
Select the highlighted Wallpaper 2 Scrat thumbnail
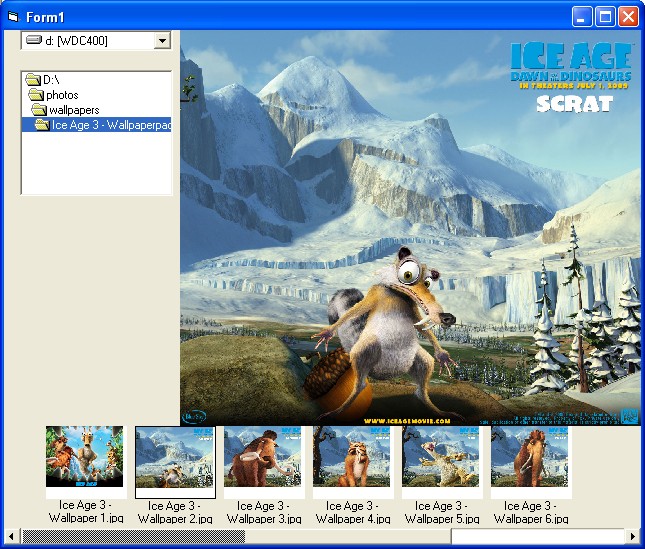(x=174, y=460)
